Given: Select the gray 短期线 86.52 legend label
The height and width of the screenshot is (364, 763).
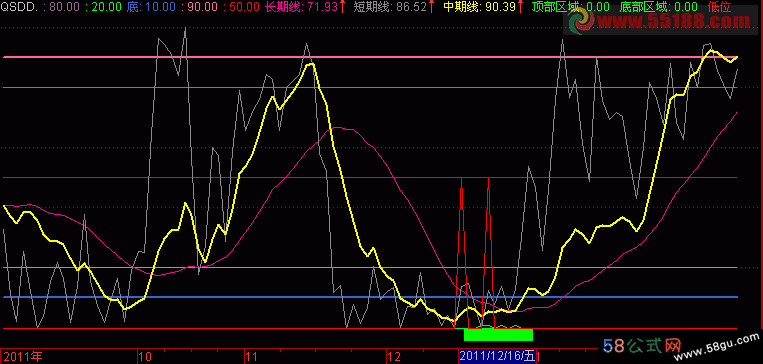Looking at the screenshot, I should click(x=390, y=6).
